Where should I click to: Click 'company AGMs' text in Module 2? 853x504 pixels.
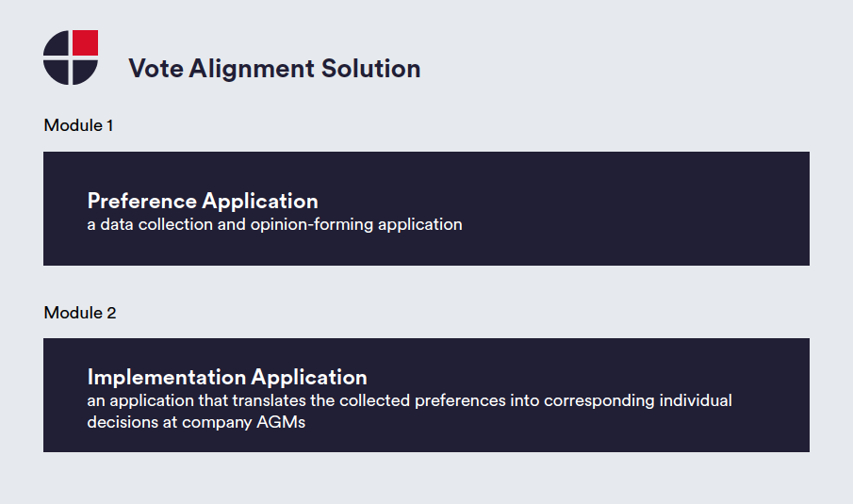tap(243, 422)
